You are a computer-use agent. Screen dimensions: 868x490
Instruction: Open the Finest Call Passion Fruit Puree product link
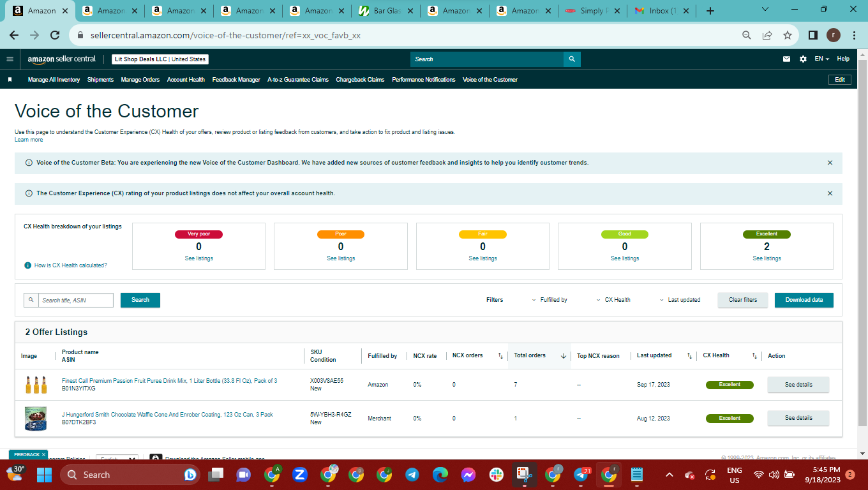169,381
